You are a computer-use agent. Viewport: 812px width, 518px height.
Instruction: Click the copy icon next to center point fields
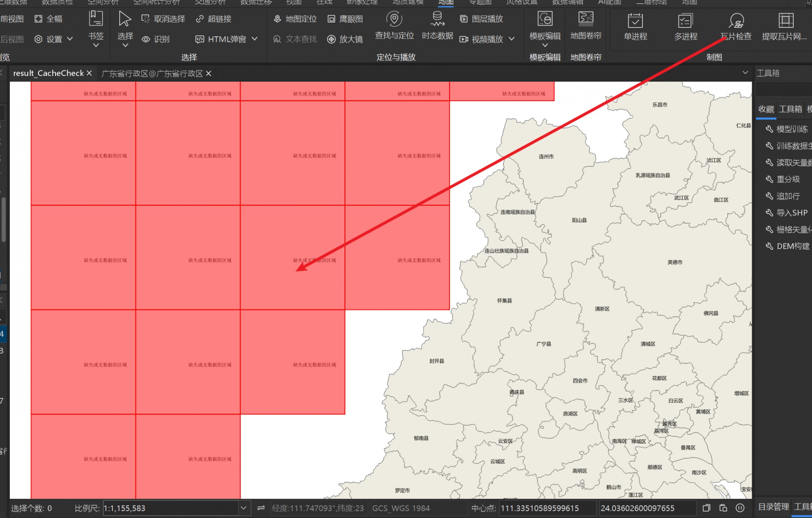706,508
